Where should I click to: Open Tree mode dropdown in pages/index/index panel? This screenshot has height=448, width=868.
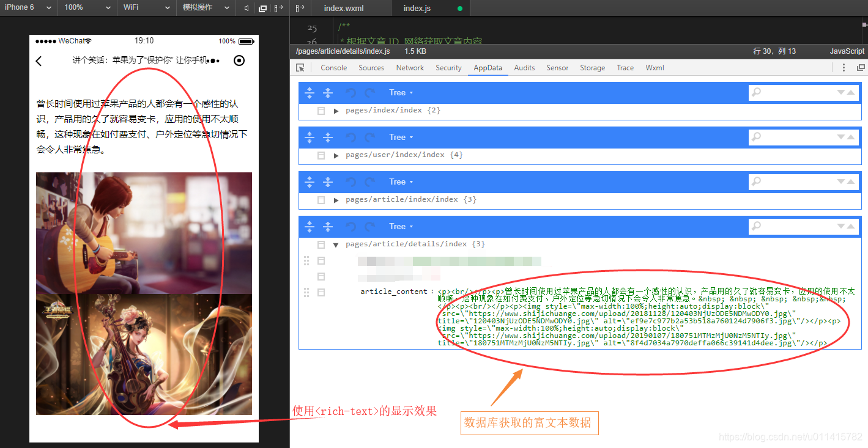pyautogui.click(x=401, y=93)
